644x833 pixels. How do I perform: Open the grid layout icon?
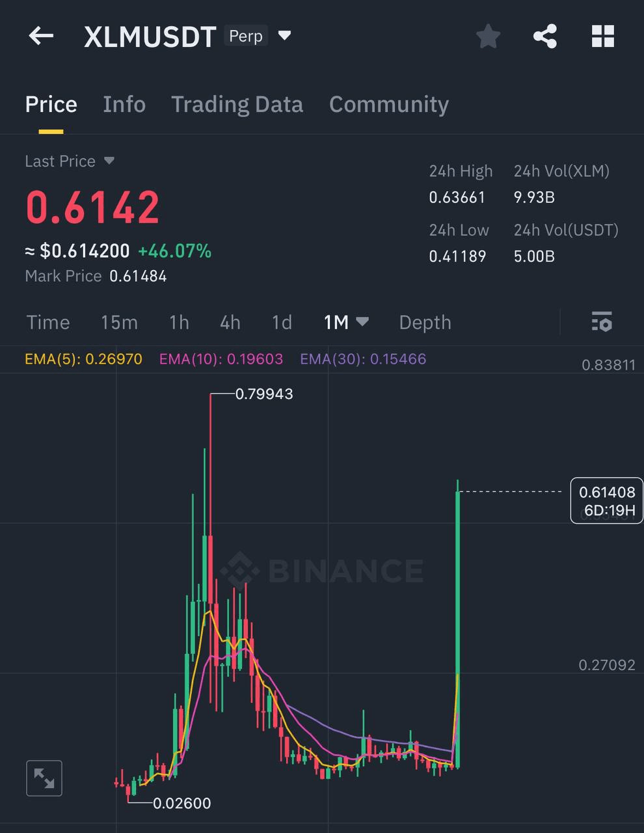coord(603,36)
